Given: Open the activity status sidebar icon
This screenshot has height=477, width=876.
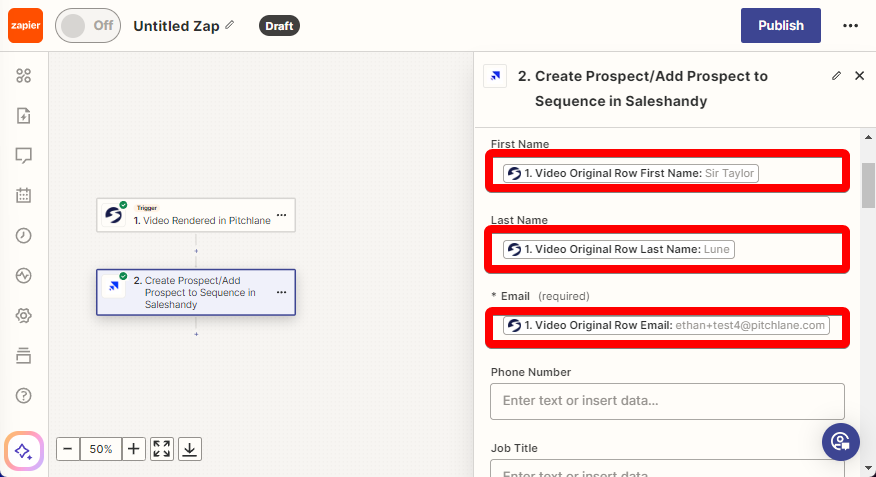Looking at the screenshot, I should point(23,275).
